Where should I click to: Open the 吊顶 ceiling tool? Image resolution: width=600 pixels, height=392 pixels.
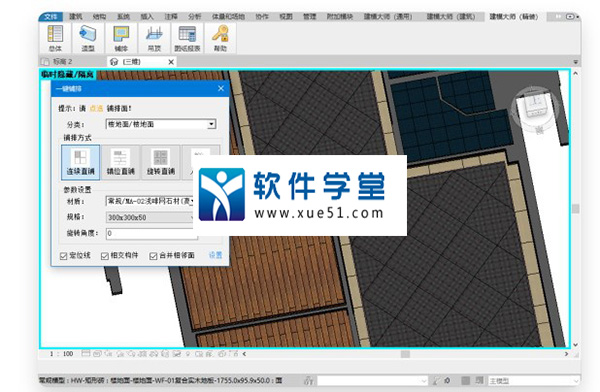tap(154, 38)
